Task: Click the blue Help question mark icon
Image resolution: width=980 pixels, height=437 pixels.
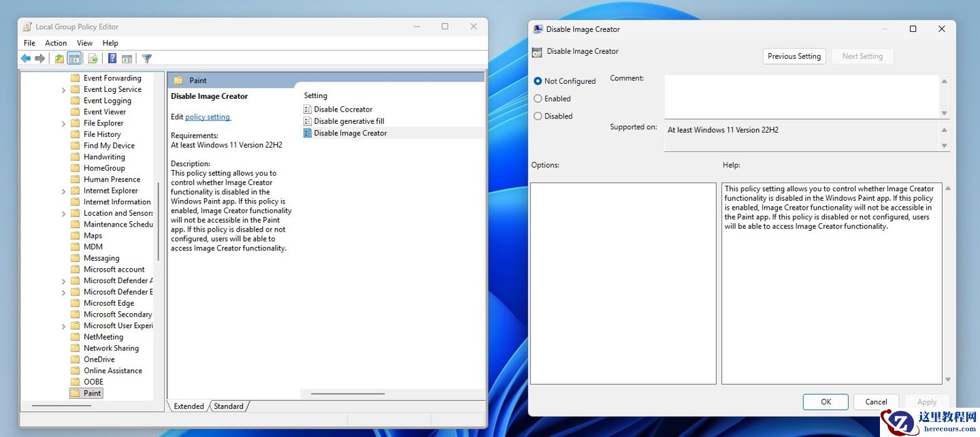Action: [x=112, y=59]
